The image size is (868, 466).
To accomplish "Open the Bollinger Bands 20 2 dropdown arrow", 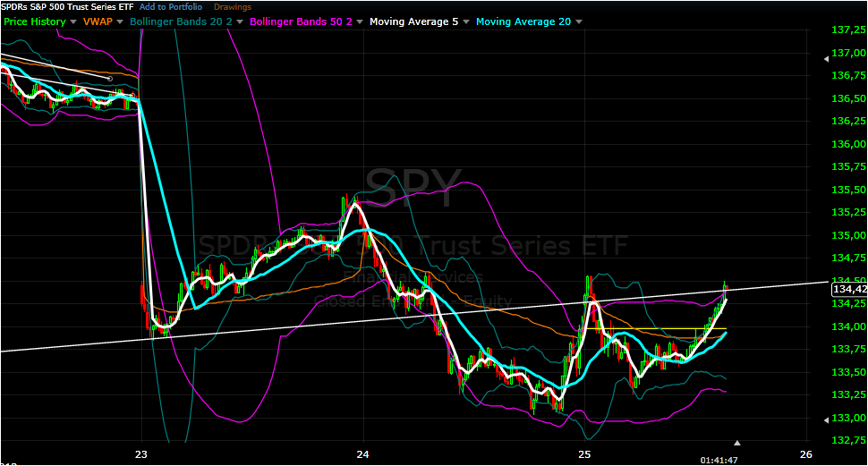I will pos(240,22).
